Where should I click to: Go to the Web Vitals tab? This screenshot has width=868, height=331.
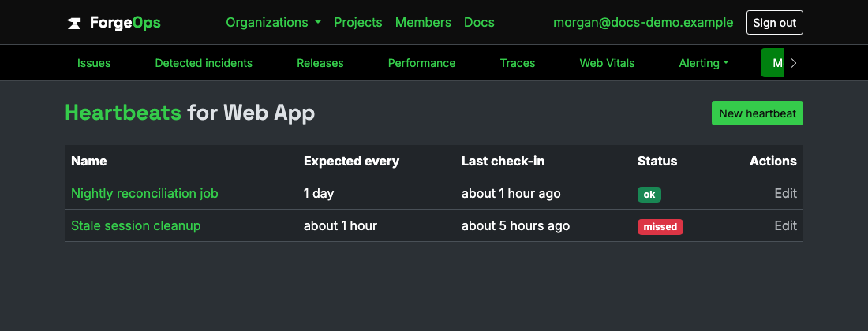(x=608, y=63)
